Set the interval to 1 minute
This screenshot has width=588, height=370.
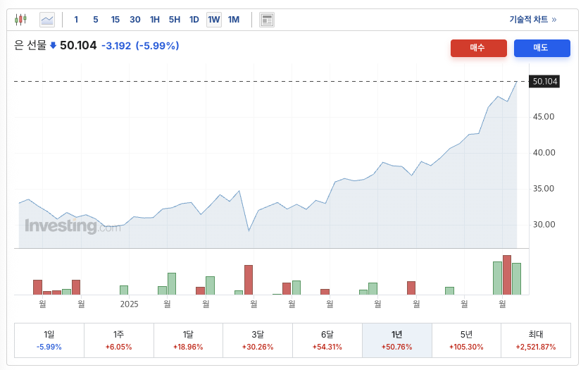[x=76, y=20]
